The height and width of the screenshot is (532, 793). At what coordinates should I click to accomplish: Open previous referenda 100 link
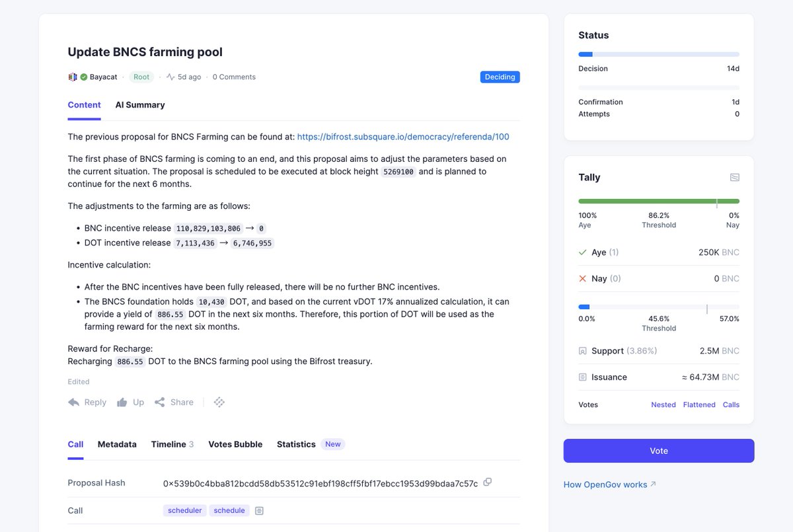pos(403,137)
